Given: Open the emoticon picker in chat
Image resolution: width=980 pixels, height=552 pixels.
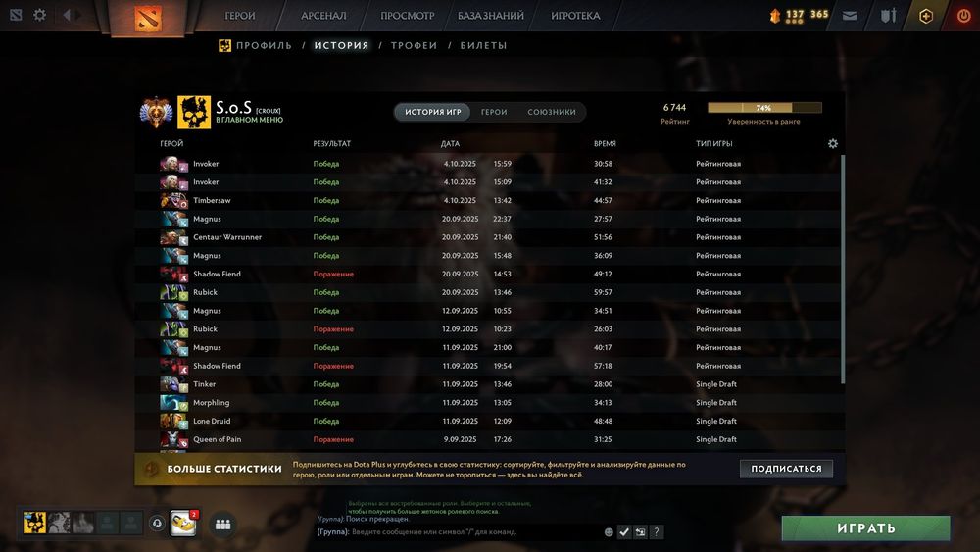Looking at the screenshot, I should 609,532.
